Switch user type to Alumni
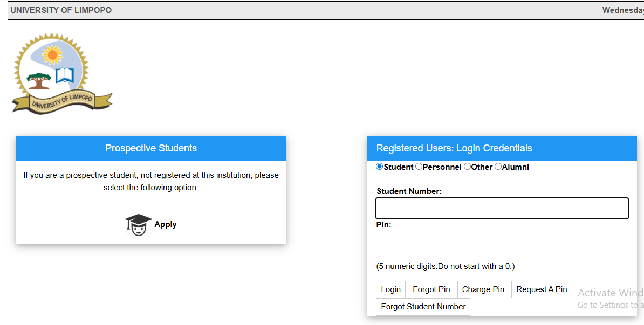The image size is (644, 325). [498, 167]
